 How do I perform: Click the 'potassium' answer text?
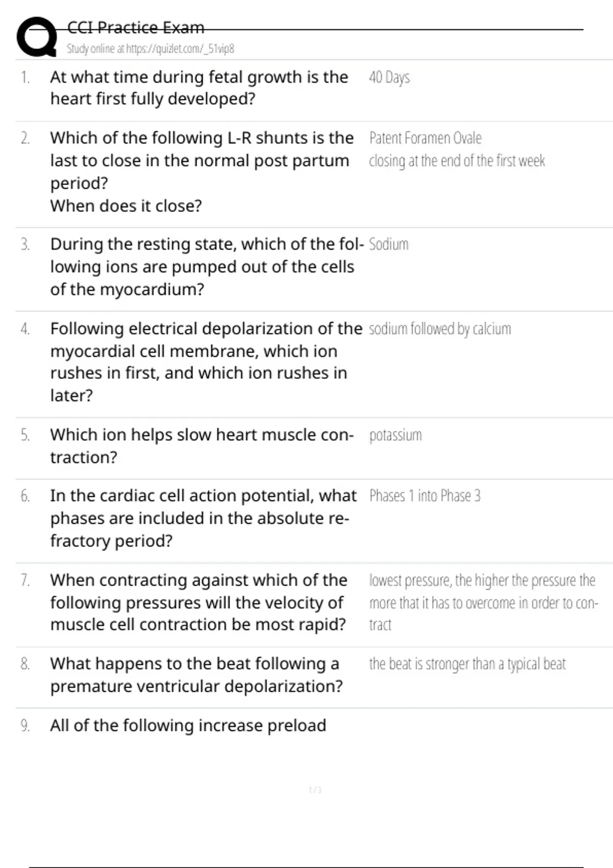point(395,435)
